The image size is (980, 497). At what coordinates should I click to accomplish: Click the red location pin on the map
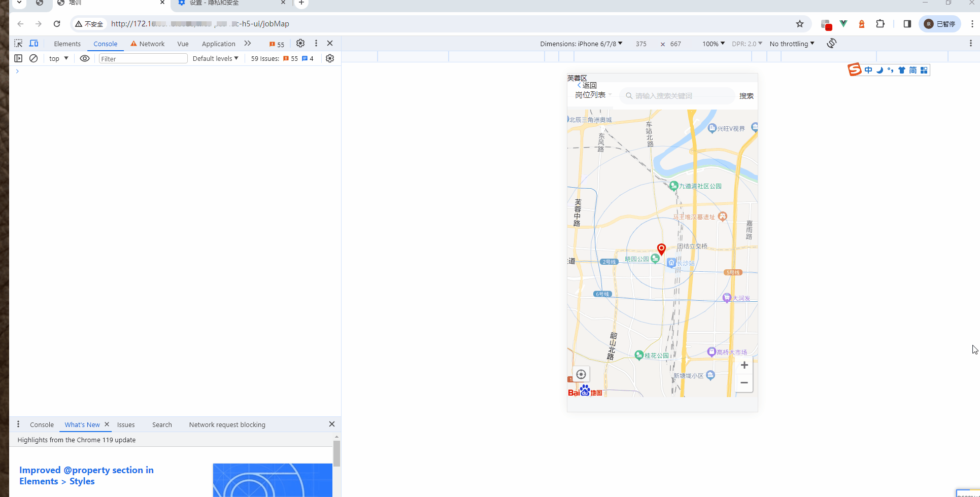661,249
